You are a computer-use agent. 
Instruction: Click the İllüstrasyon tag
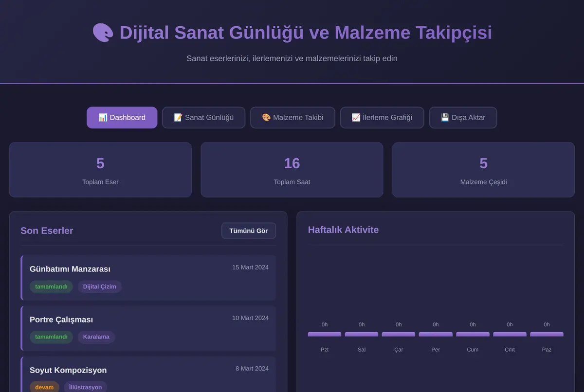pos(86,387)
